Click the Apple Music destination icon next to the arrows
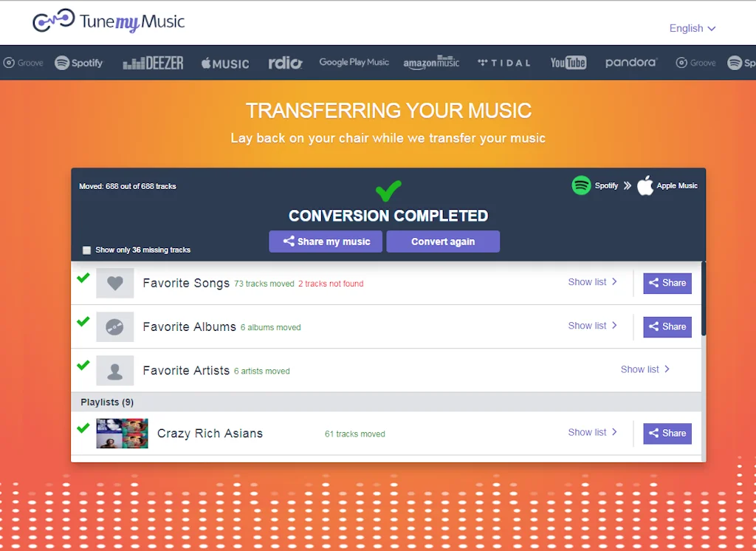756x551 pixels. click(x=645, y=185)
